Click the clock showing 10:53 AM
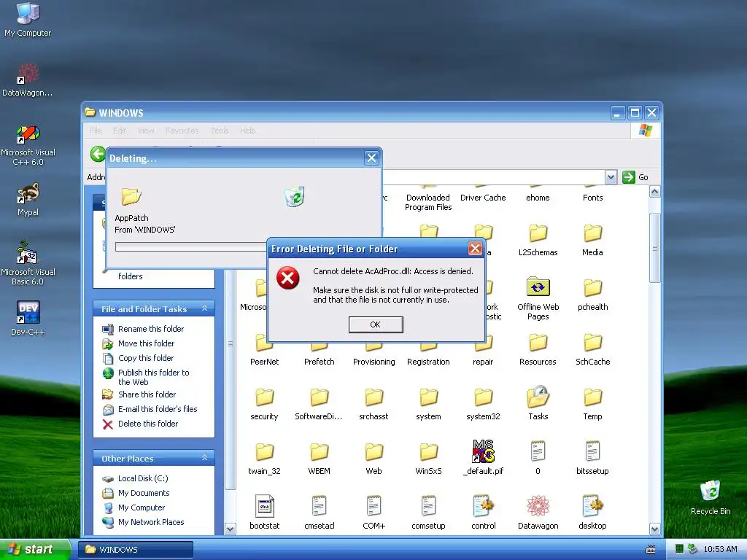Image resolution: width=747 pixels, height=560 pixels. coord(720,550)
